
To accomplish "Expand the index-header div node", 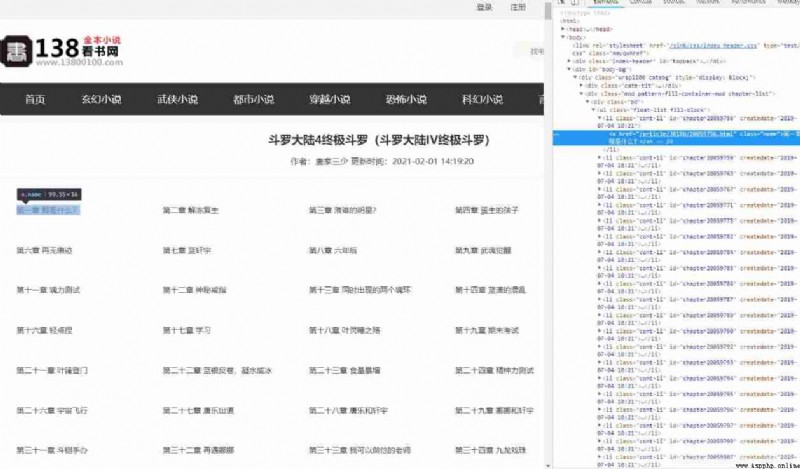I will click(569, 61).
